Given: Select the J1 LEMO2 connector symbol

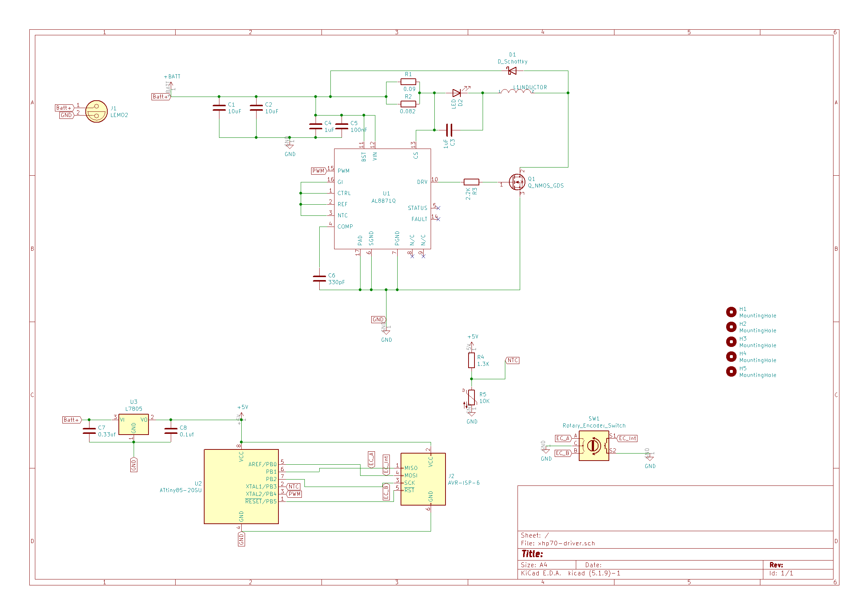Looking at the screenshot, I should coord(97,111).
